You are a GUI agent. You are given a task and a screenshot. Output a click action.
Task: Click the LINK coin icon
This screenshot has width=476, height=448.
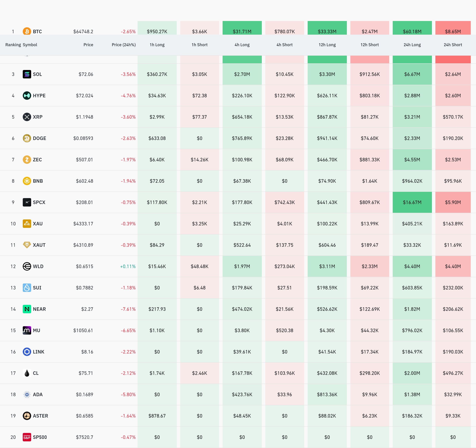point(27,352)
